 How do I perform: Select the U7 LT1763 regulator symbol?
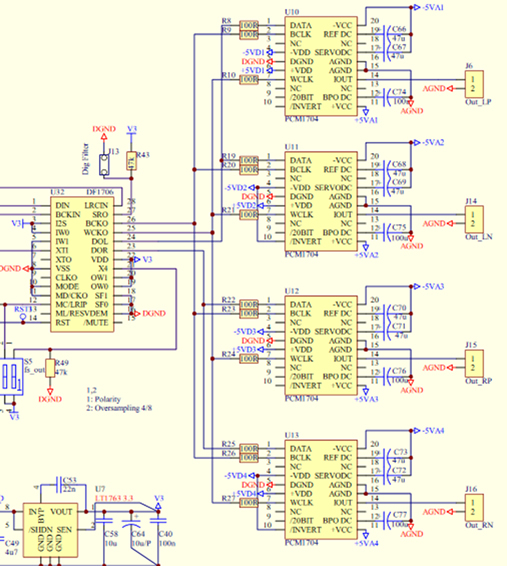click(x=50, y=530)
